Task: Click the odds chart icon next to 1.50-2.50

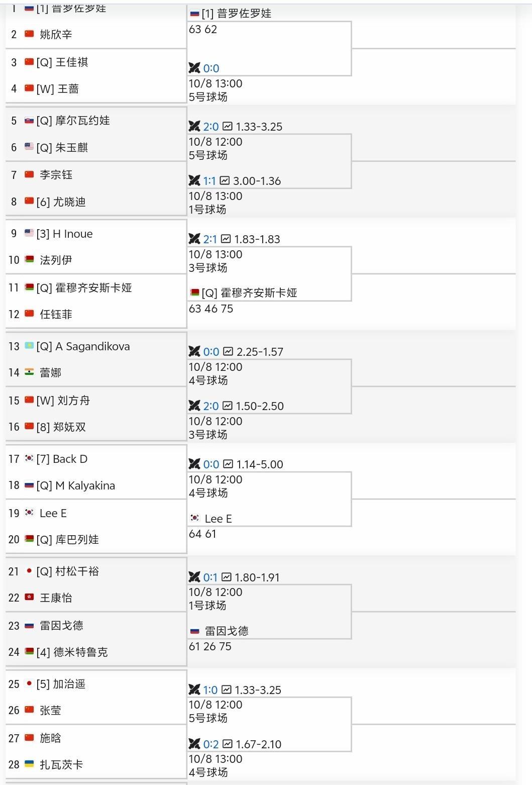Action: pos(228,406)
